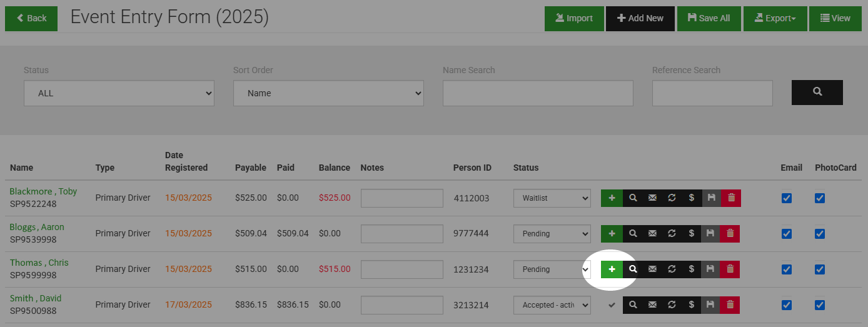Open the Export dropdown menu
This screenshot has height=327, width=868.
coord(774,18)
